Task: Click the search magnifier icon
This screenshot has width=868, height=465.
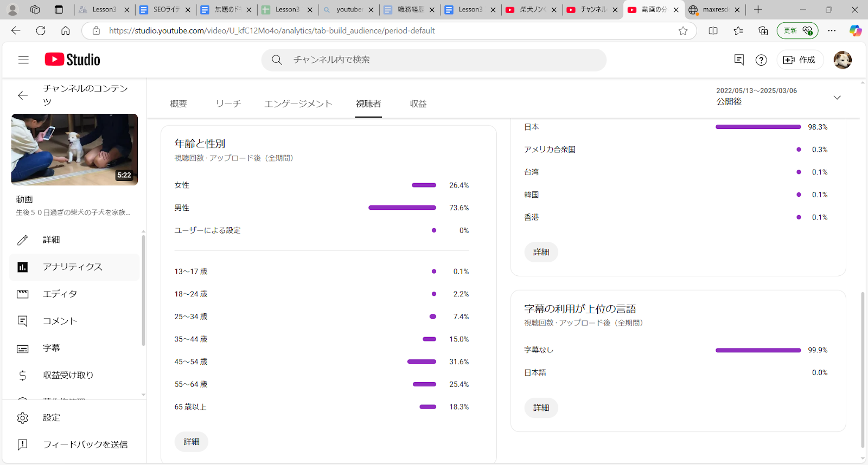Action: 277,60
